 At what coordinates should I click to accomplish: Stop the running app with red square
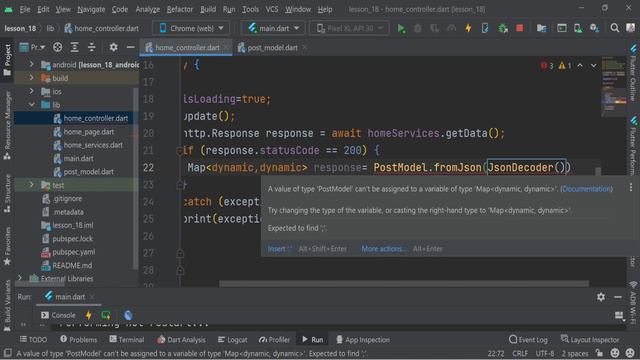[x=520, y=28]
